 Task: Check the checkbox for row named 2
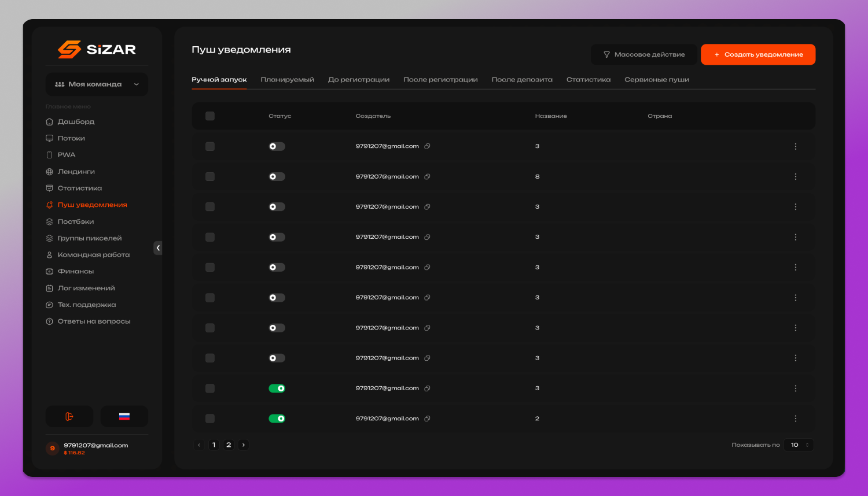210,419
